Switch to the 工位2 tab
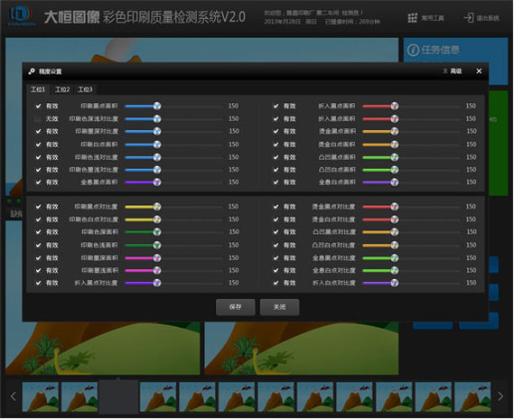Screen dimensions: 514x420 (62, 89)
